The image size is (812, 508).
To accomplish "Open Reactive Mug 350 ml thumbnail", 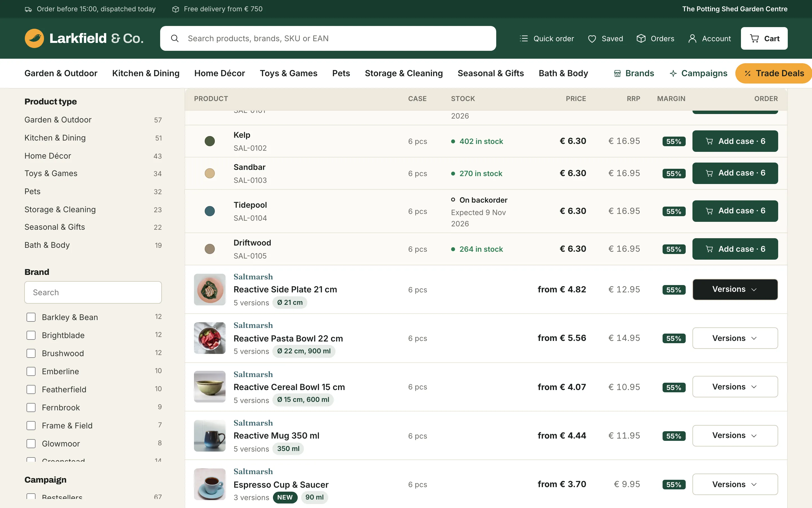I will 210,435.
